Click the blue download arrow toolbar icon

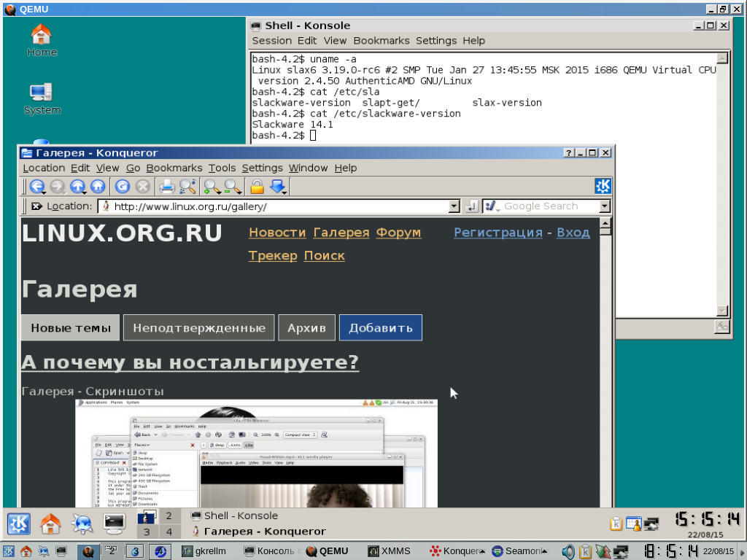tap(278, 187)
